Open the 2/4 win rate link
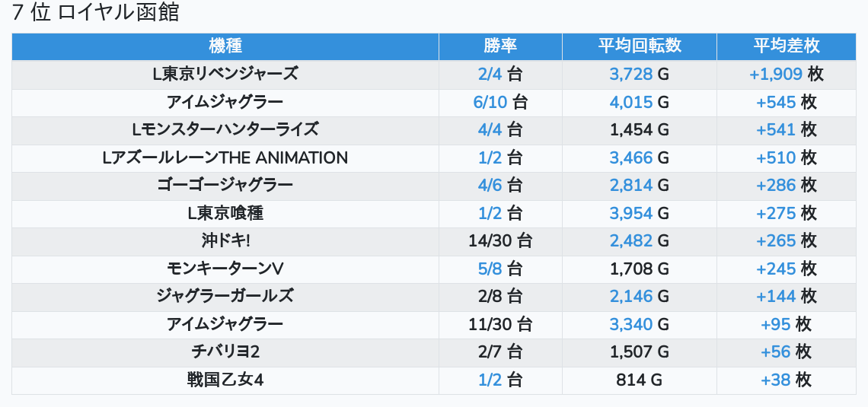 490,75
